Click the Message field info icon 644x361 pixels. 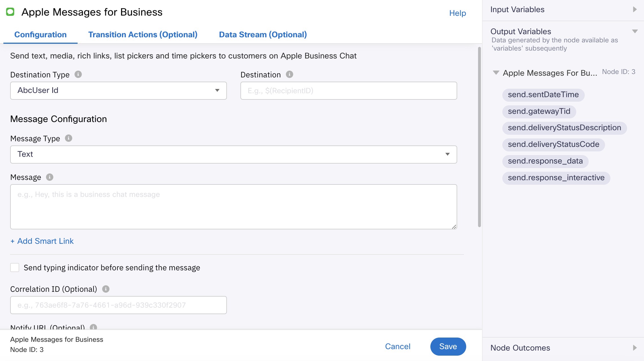pos(50,177)
